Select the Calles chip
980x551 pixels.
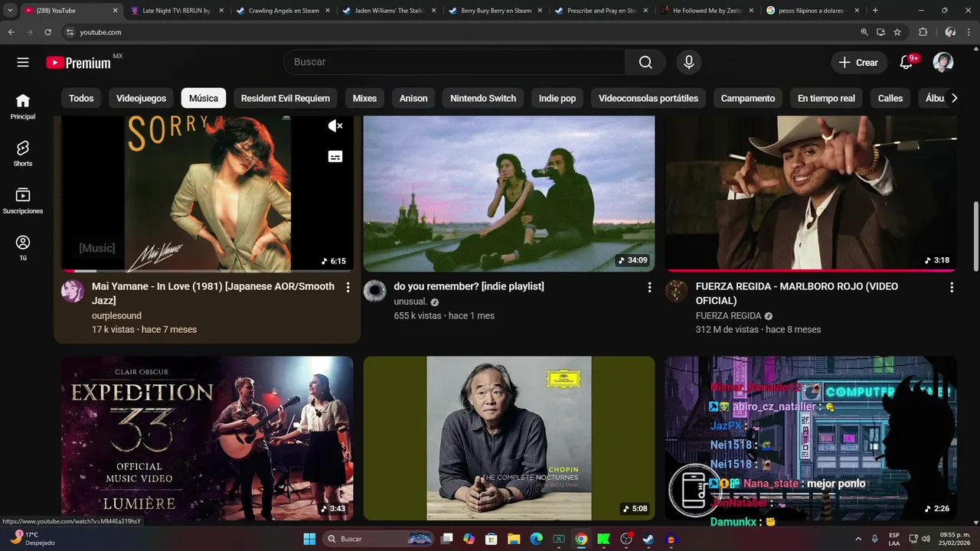pyautogui.click(x=890, y=98)
